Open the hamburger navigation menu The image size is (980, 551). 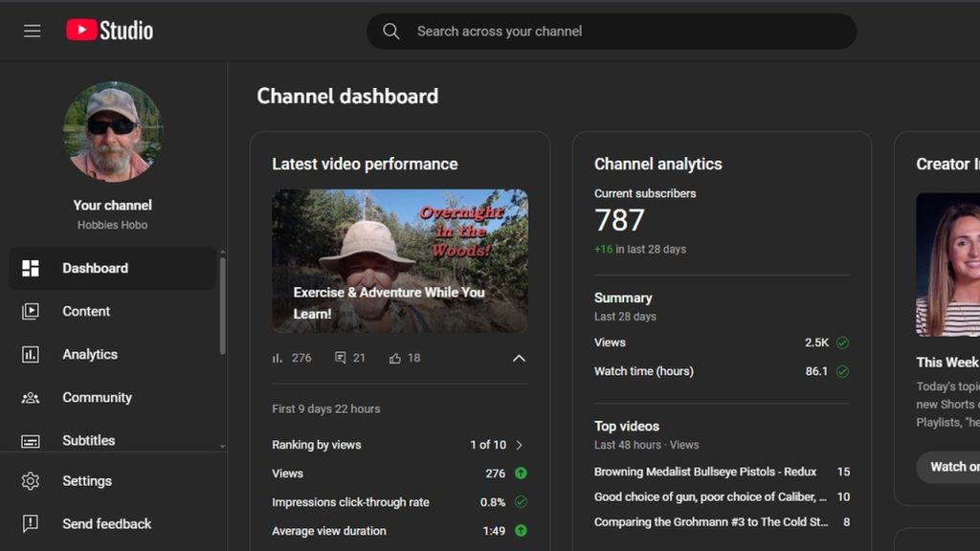click(x=33, y=31)
